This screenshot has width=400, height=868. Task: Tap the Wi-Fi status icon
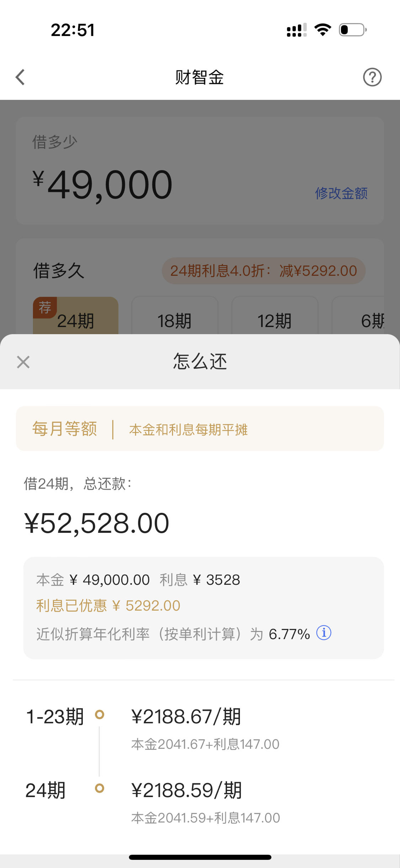pyautogui.click(x=323, y=30)
